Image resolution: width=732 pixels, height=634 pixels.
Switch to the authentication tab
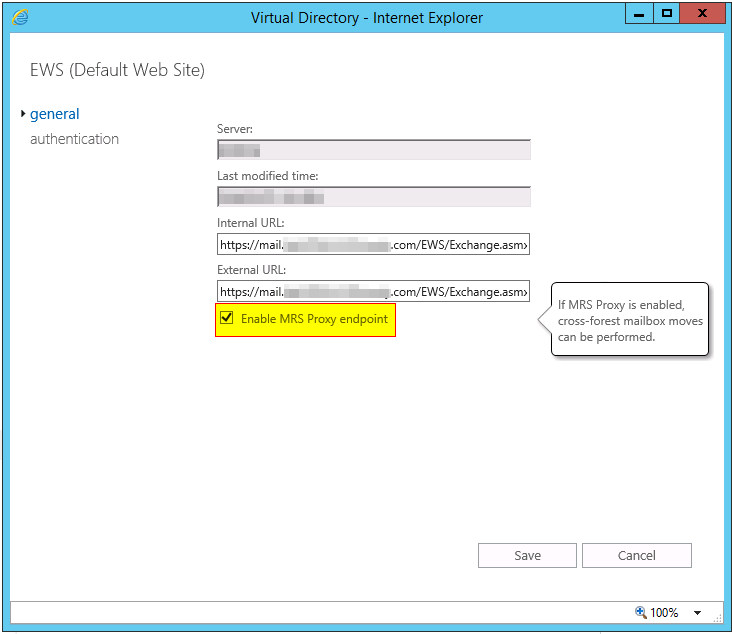coord(74,139)
